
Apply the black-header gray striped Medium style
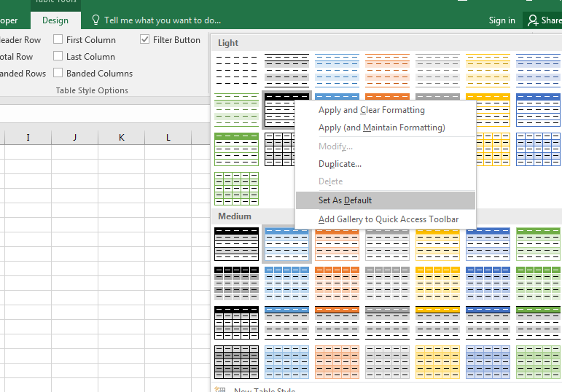point(237,283)
